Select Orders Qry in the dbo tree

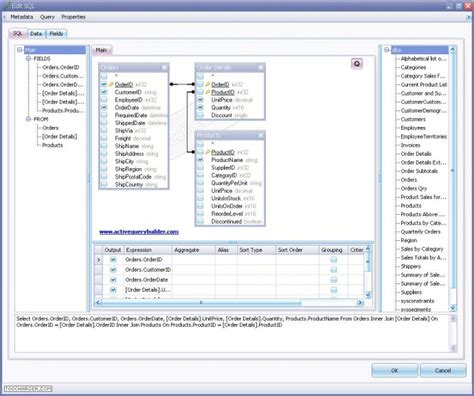pyautogui.click(x=414, y=188)
